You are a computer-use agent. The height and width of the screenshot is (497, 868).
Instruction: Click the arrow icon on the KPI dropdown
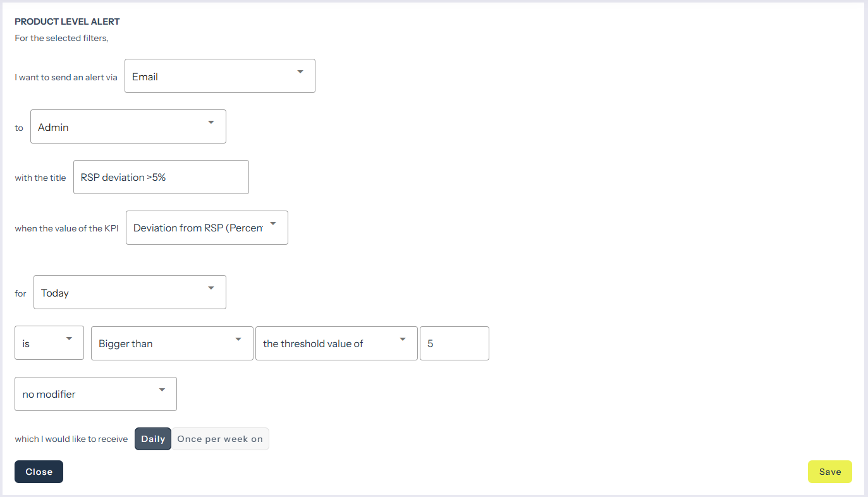(x=273, y=223)
